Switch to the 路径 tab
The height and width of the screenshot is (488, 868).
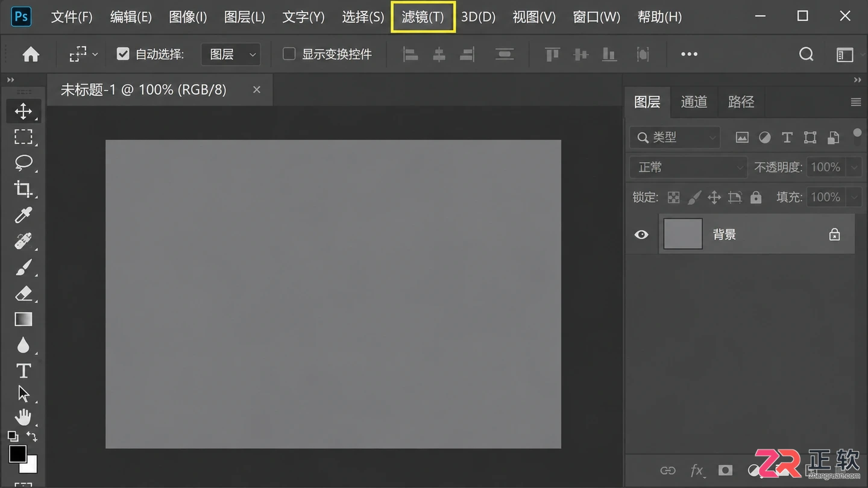(x=741, y=102)
